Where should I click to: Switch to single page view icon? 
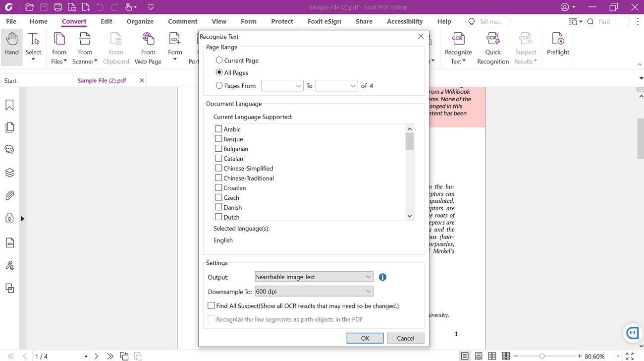click(x=465, y=356)
